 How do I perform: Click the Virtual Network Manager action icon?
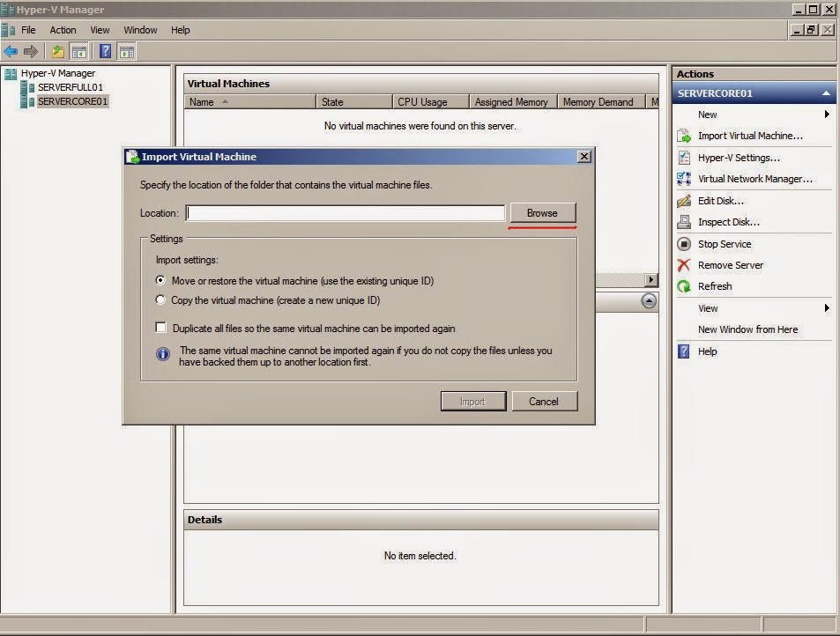(x=684, y=179)
